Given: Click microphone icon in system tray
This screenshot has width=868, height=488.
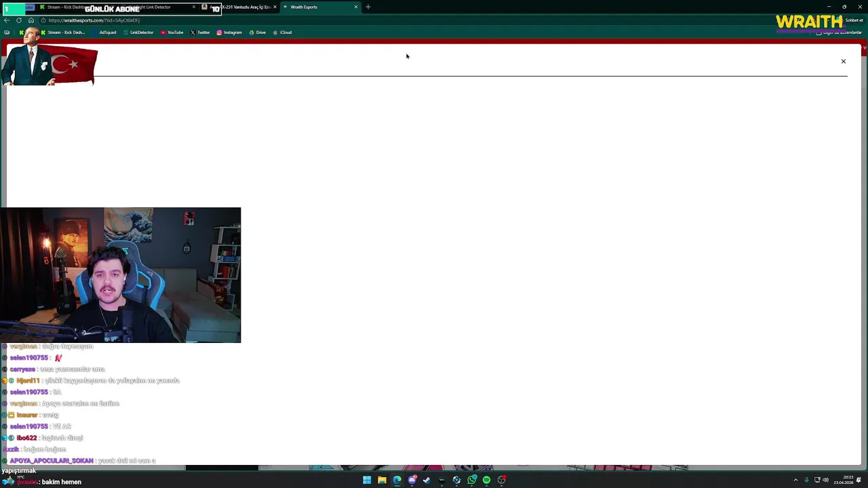Looking at the screenshot, I should coord(806,480).
